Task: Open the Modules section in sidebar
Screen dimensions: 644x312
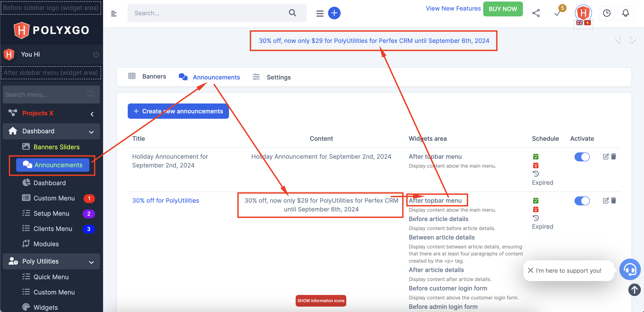Action: pyautogui.click(x=45, y=244)
